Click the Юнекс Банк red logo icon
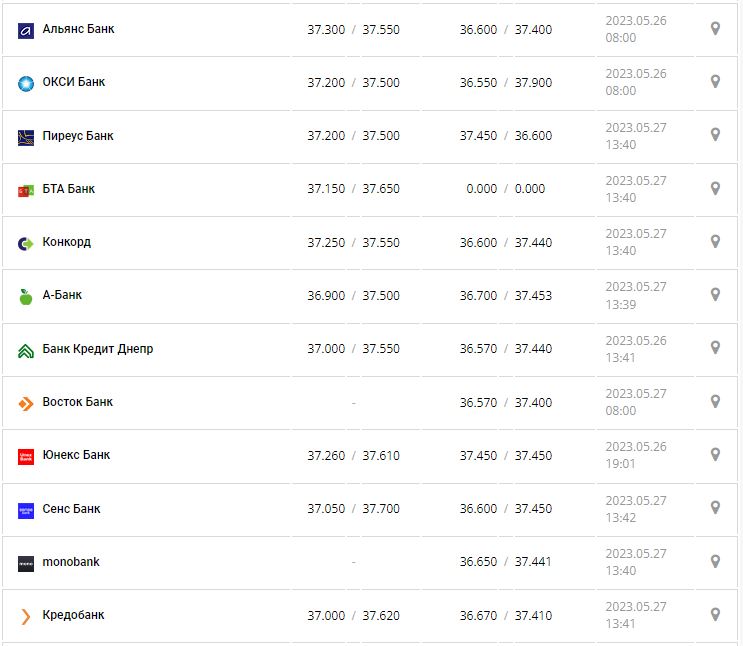 tap(26, 456)
